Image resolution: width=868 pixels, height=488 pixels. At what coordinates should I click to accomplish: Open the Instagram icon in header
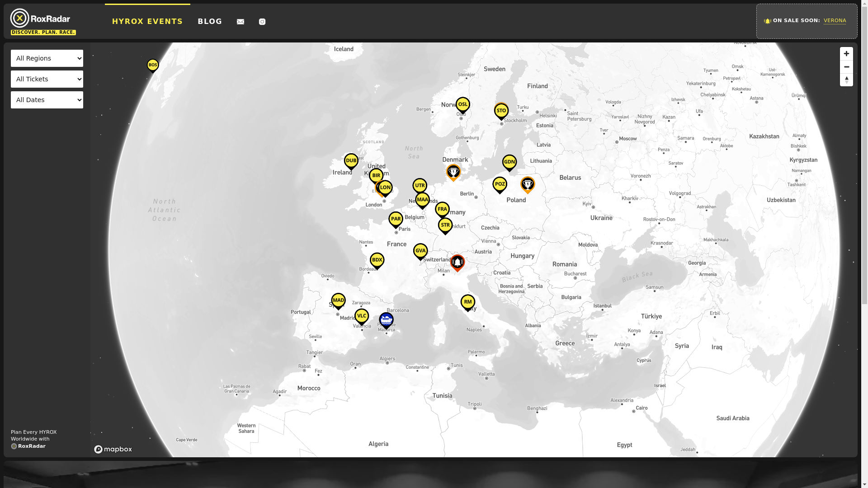(262, 22)
